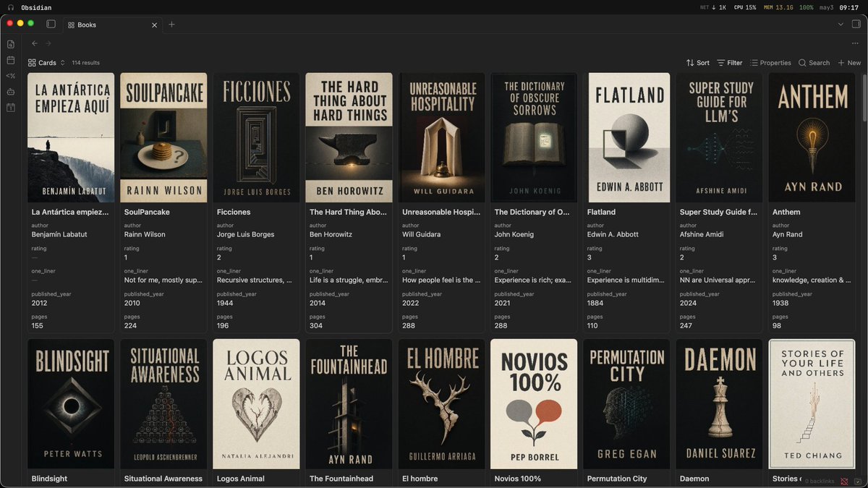The height and width of the screenshot is (488, 868).
Task: Open the El Hombre cover thumbnail
Action: (441, 404)
